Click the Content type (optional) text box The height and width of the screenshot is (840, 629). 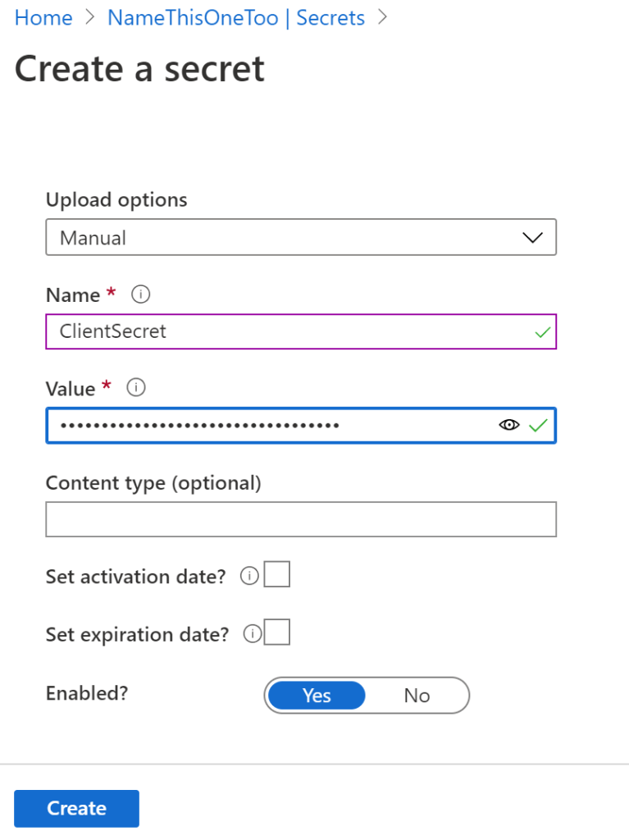click(x=300, y=519)
